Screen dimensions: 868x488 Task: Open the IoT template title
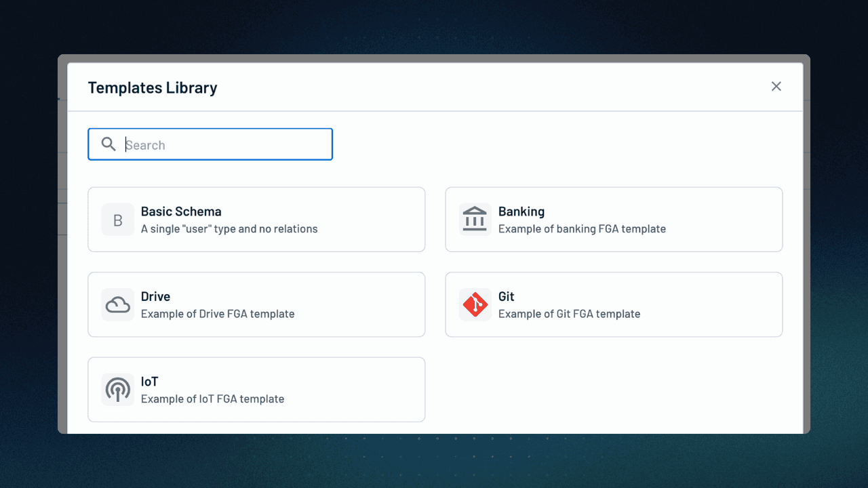[149, 382]
